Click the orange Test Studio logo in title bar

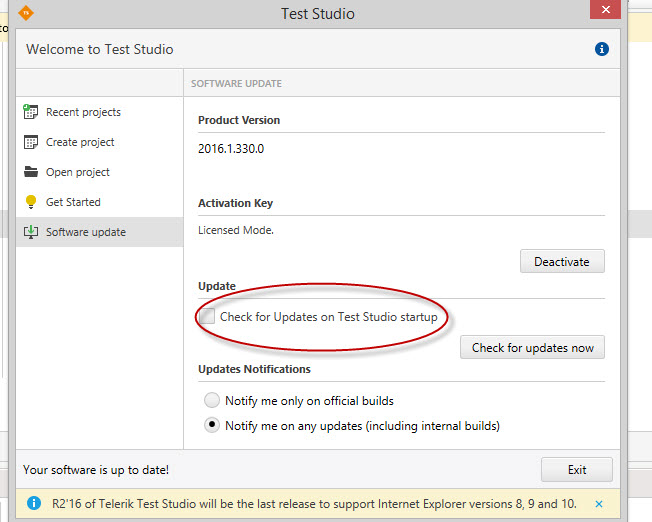(x=25, y=14)
